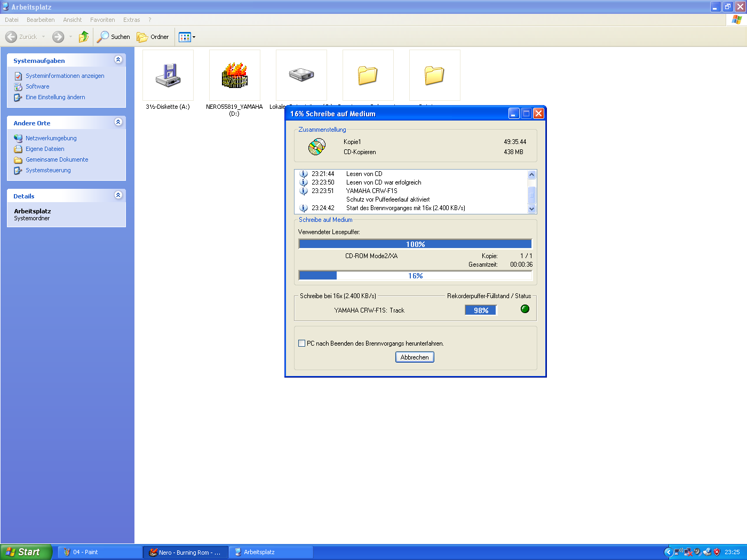The image size is (747, 560).
Task: Open the Datei menu
Action: (x=12, y=20)
